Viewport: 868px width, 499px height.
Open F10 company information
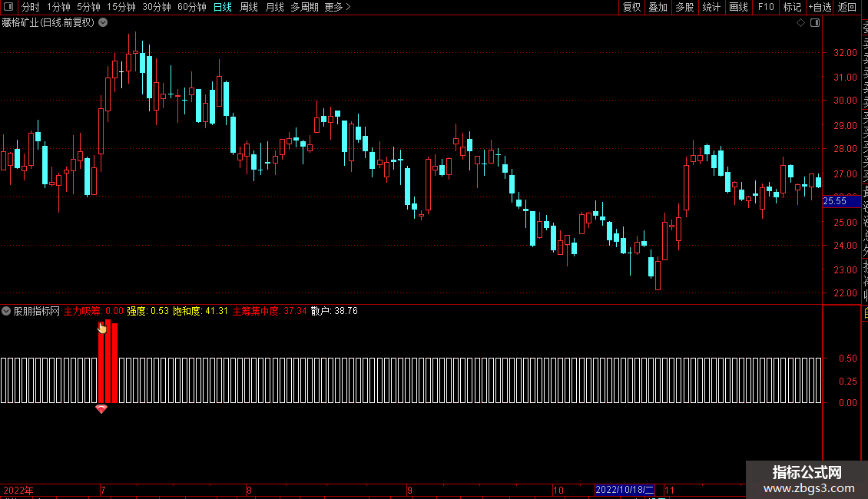click(x=766, y=7)
